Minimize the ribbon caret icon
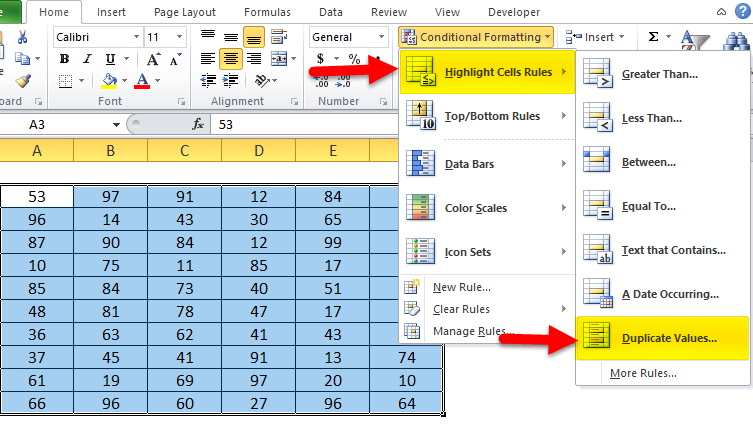Screen dimensions: 753x433 (721, 12)
